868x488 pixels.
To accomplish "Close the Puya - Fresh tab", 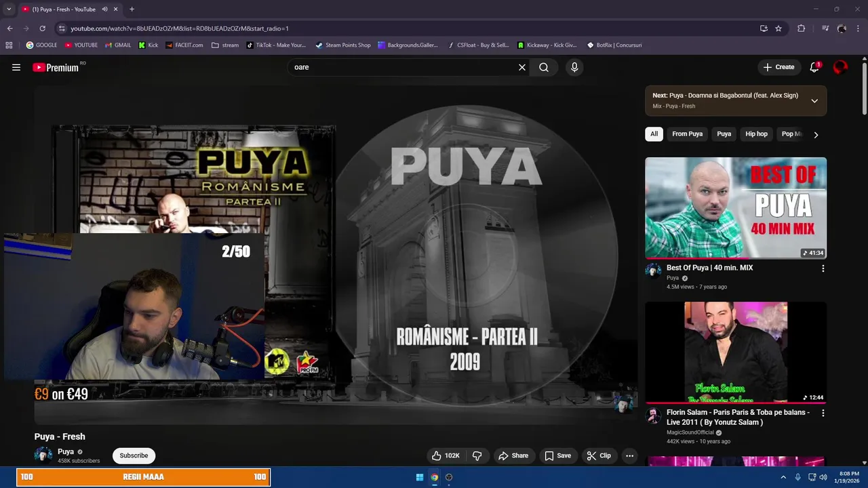I will (116, 9).
